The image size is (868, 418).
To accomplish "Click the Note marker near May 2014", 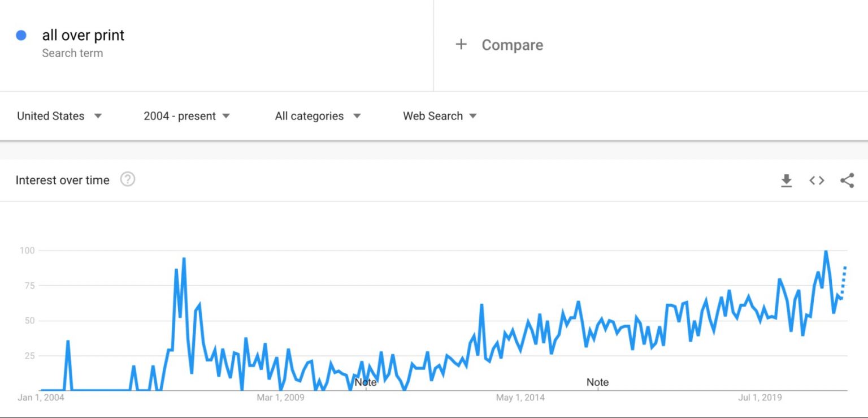I will [x=597, y=382].
